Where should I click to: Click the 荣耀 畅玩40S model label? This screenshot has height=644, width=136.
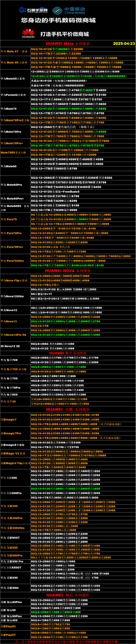tap(9, 620)
